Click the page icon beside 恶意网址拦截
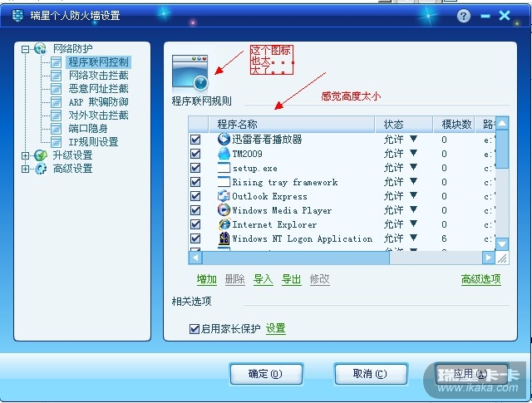The height and width of the screenshot is (403, 532). (56, 89)
